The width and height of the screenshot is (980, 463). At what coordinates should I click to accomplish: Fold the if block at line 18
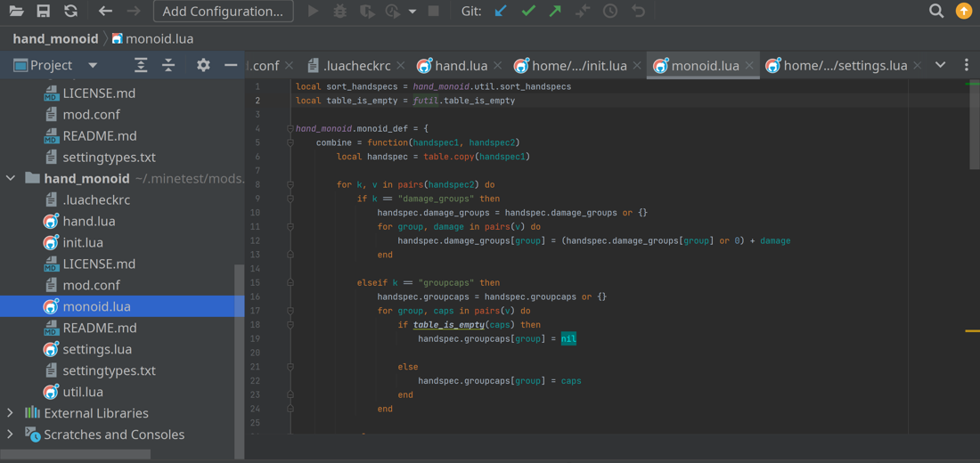290,325
